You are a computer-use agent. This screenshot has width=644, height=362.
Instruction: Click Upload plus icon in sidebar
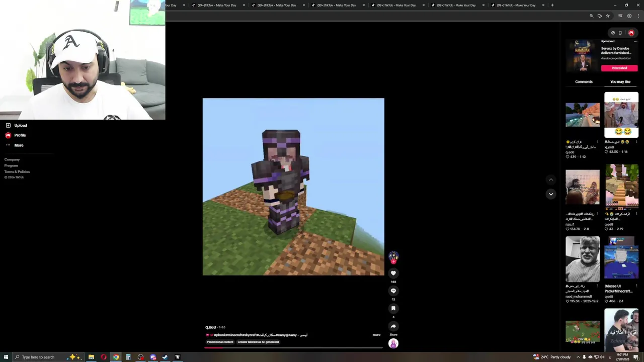8,125
